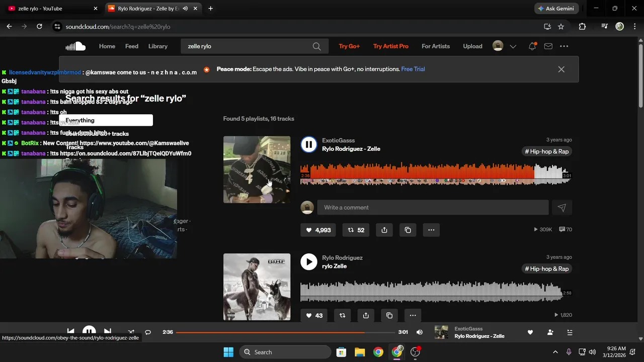Screen dimensions: 644x362
Task: Click the Try Go+ link
Action: (x=349, y=46)
